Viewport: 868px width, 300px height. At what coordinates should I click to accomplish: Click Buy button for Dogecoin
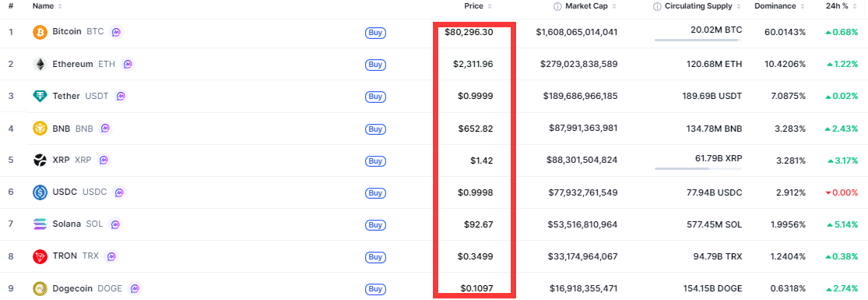(x=375, y=289)
